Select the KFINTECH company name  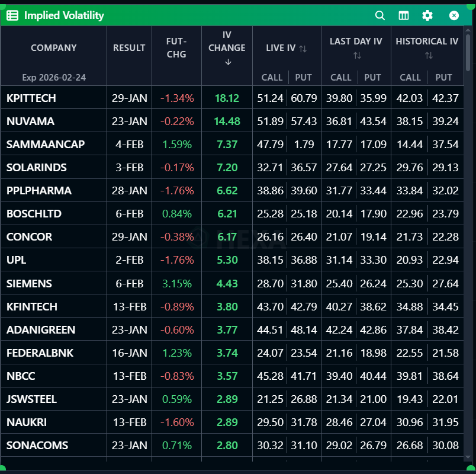[x=32, y=306]
